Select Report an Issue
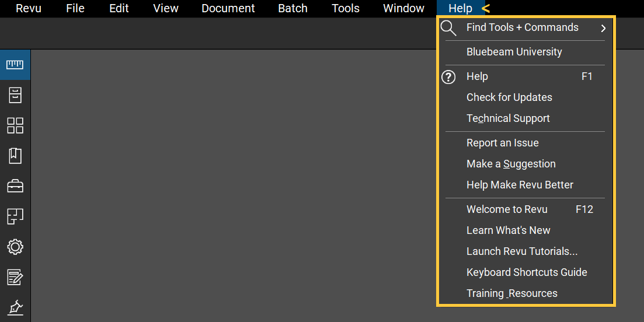This screenshot has height=322, width=644. 502,143
